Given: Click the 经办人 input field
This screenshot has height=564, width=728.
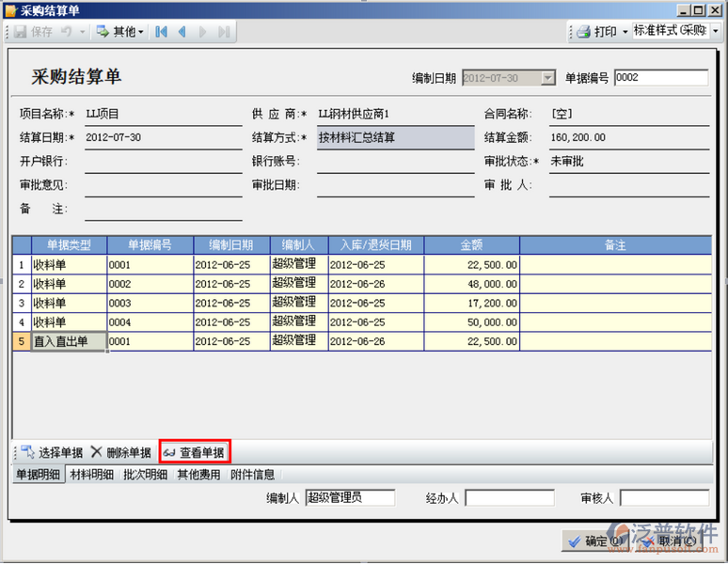Looking at the screenshot, I should [x=509, y=497].
